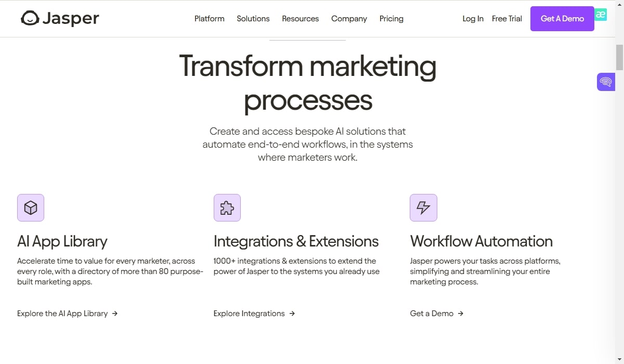
Task: Open the purple brain assistant widget
Action: (606, 82)
